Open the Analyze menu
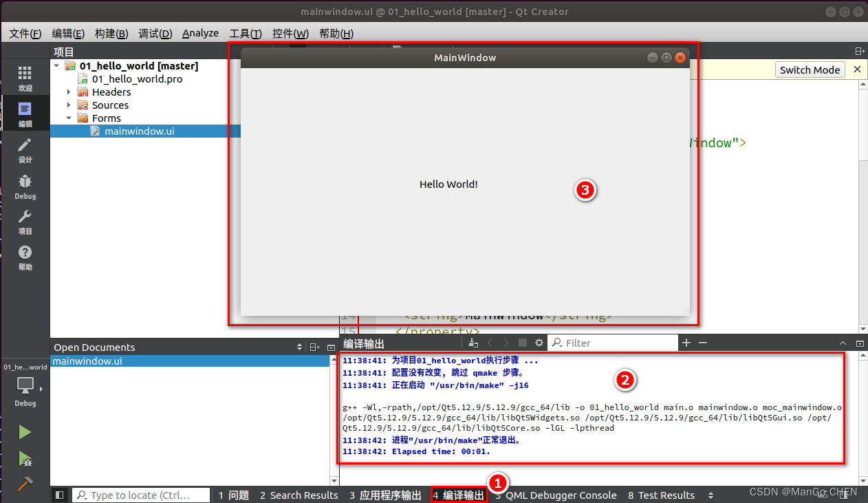The width and height of the screenshot is (868, 503). coord(200,33)
